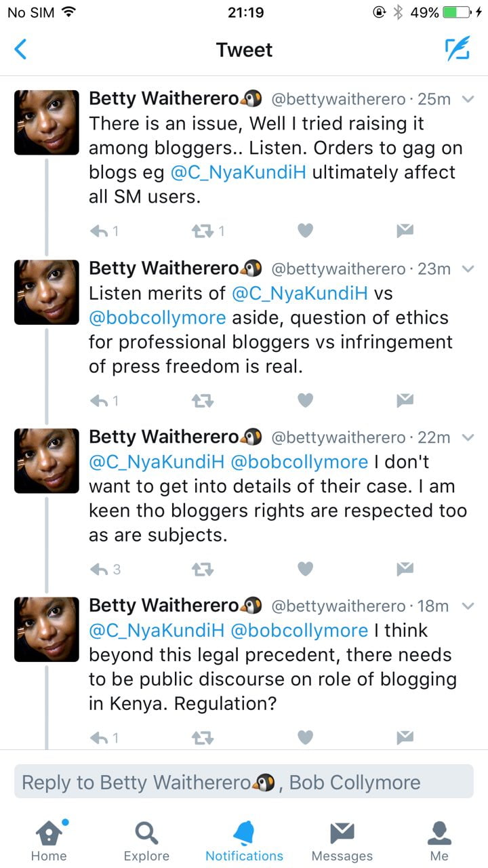The image size is (488, 868).
Task: Open the Messages tab
Action: [342, 841]
